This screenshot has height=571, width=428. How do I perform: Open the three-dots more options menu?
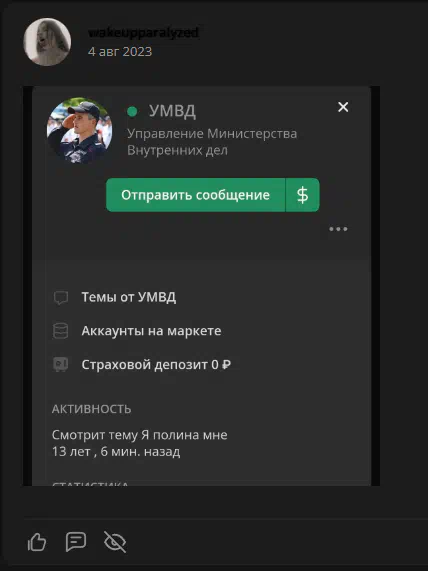click(x=338, y=229)
